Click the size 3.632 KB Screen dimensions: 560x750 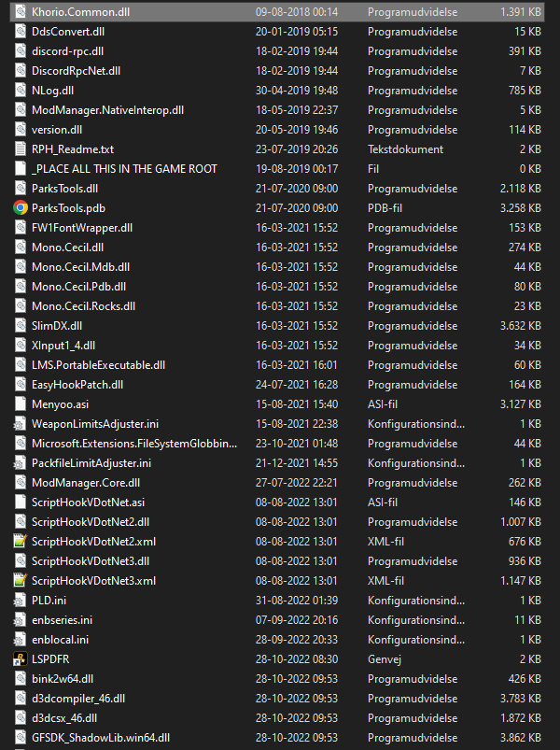(521, 326)
